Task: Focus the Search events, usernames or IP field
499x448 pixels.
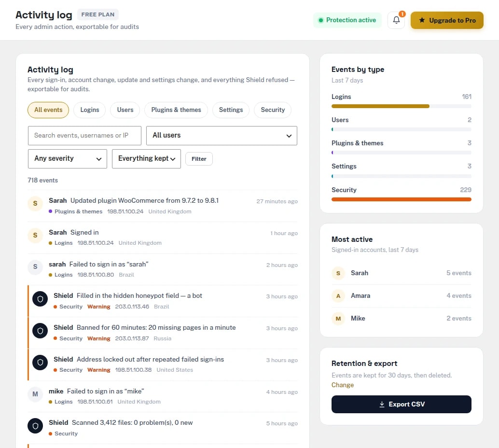Action: [x=84, y=136]
